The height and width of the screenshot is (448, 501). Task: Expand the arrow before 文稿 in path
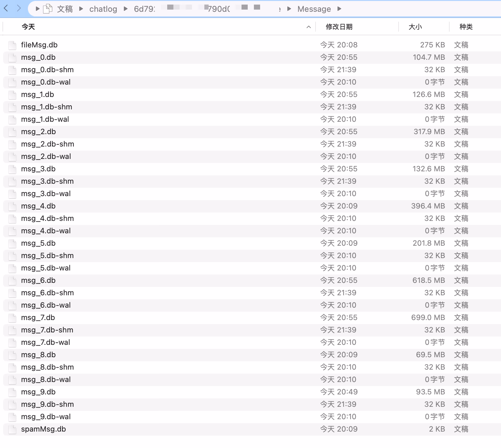37,9
